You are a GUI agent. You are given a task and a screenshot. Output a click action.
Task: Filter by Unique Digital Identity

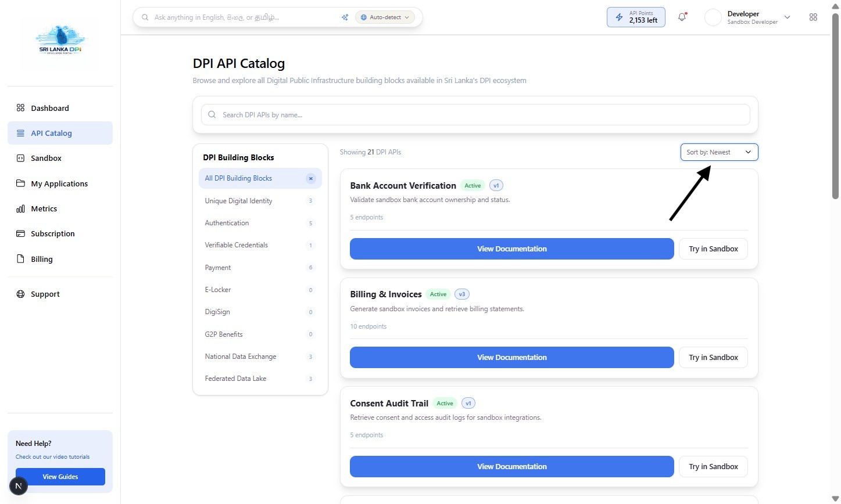260,201
